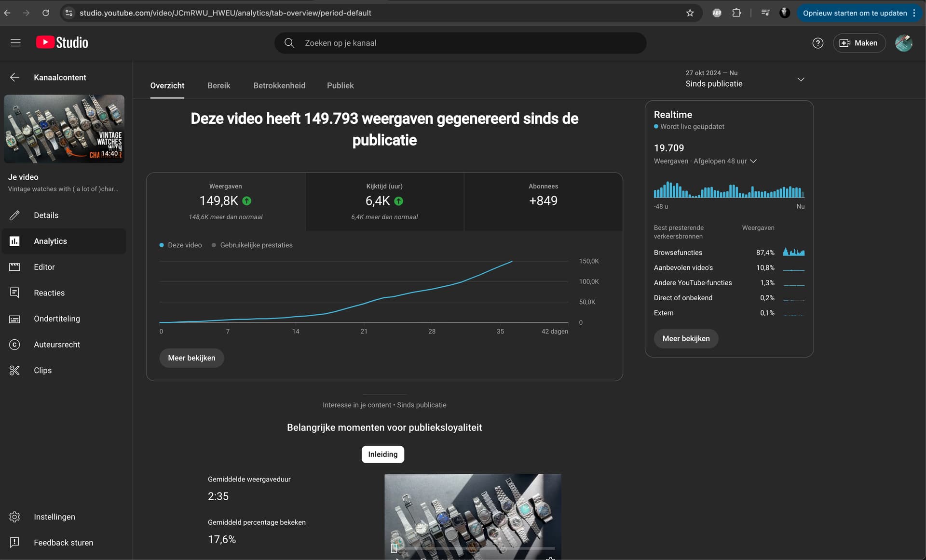Switch to the Publiek tab
Viewport: 926px width, 560px height.
point(340,86)
